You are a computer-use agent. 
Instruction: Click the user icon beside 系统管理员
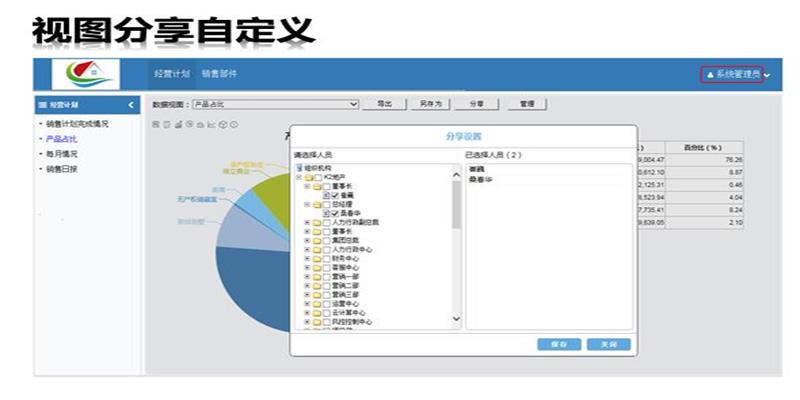pos(710,75)
